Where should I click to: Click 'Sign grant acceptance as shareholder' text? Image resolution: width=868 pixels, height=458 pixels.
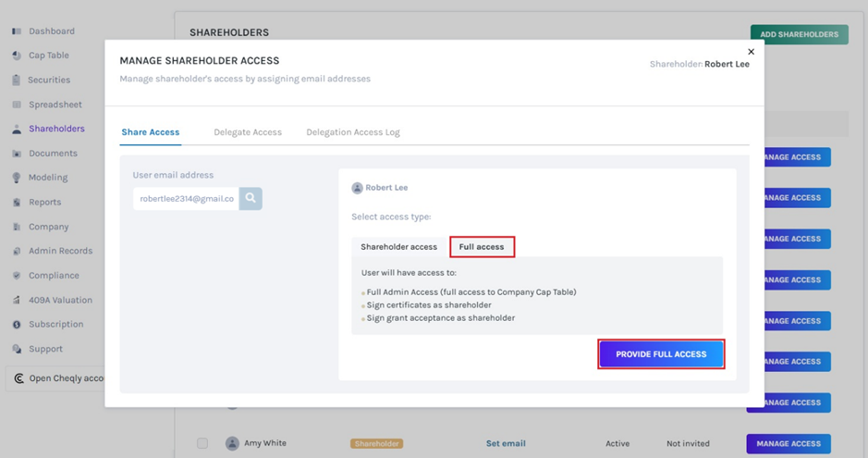441,318
